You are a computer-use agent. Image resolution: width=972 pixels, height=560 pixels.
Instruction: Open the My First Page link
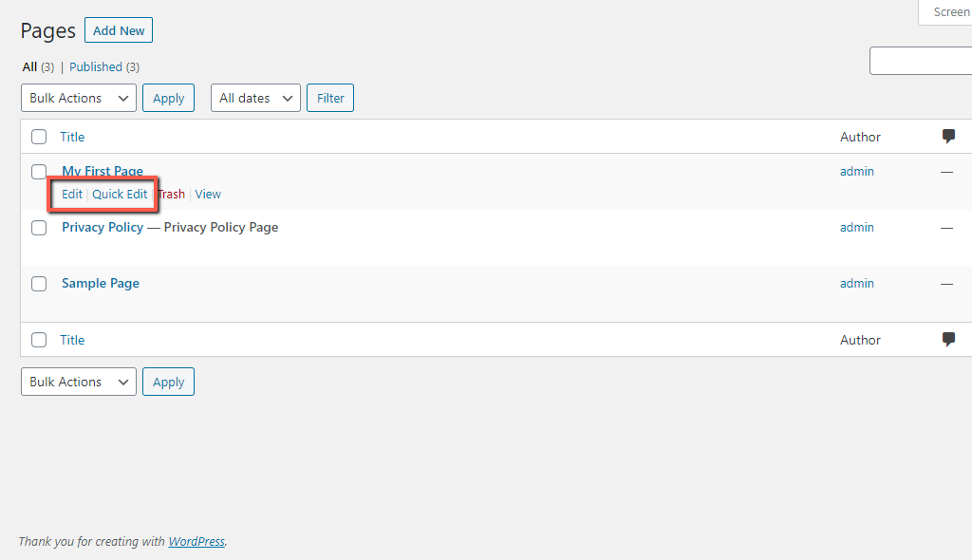pyautogui.click(x=103, y=171)
